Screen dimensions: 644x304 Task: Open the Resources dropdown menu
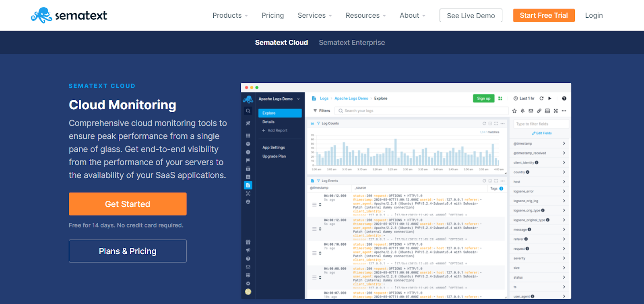point(366,15)
